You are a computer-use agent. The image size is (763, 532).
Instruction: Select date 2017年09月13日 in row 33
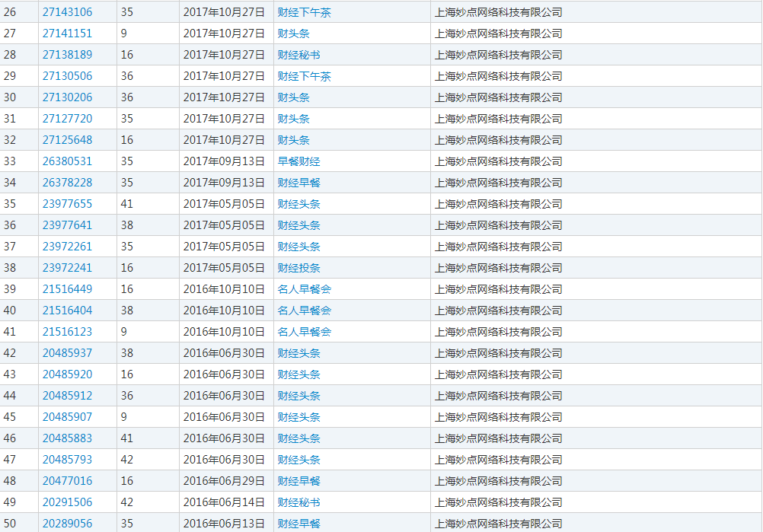[x=224, y=161]
